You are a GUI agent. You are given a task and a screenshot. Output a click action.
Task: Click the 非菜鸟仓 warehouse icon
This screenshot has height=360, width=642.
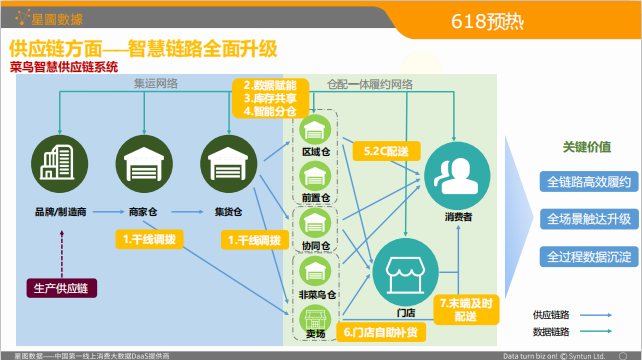[x=315, y=271]
